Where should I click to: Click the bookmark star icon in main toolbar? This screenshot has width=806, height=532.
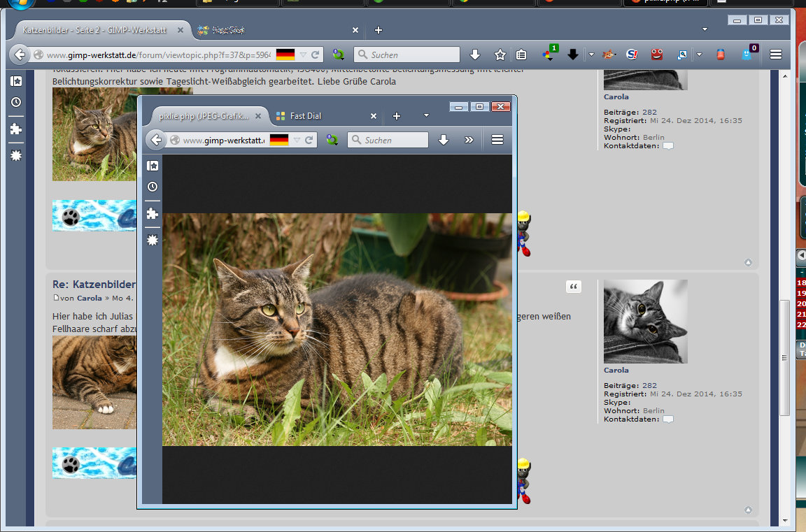click(500, 55)
